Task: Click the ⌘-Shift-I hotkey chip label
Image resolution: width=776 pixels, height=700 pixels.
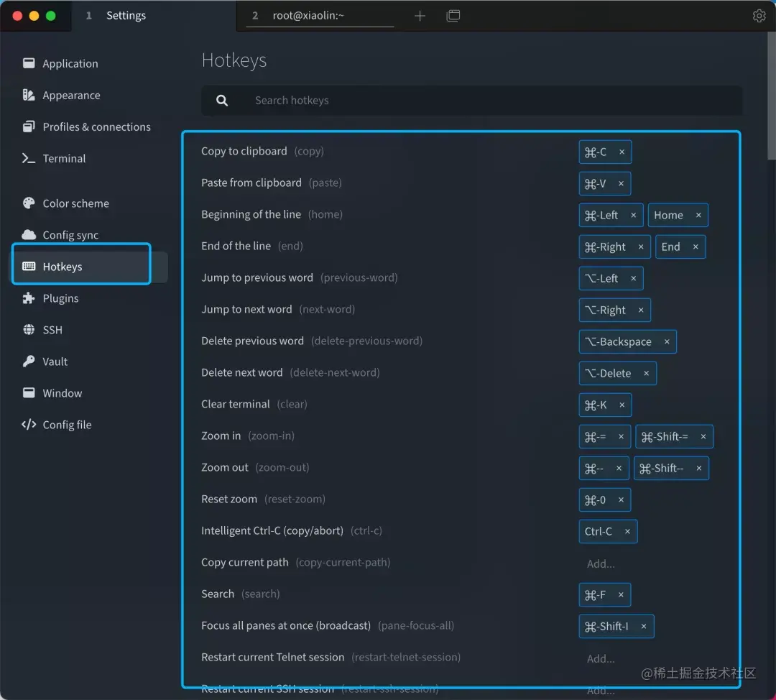Action: [x=606, y=627]
